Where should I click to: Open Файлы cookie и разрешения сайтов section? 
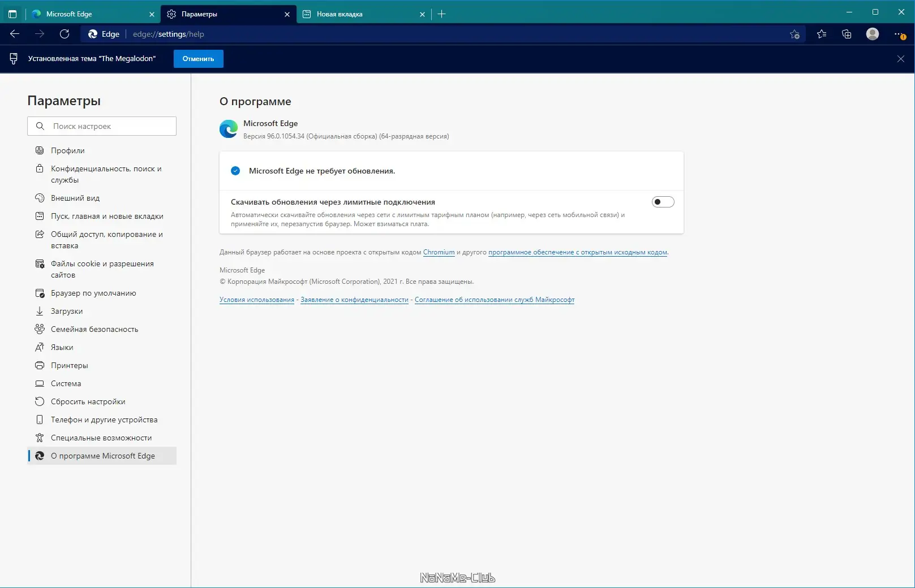click(x=102, y=269)
